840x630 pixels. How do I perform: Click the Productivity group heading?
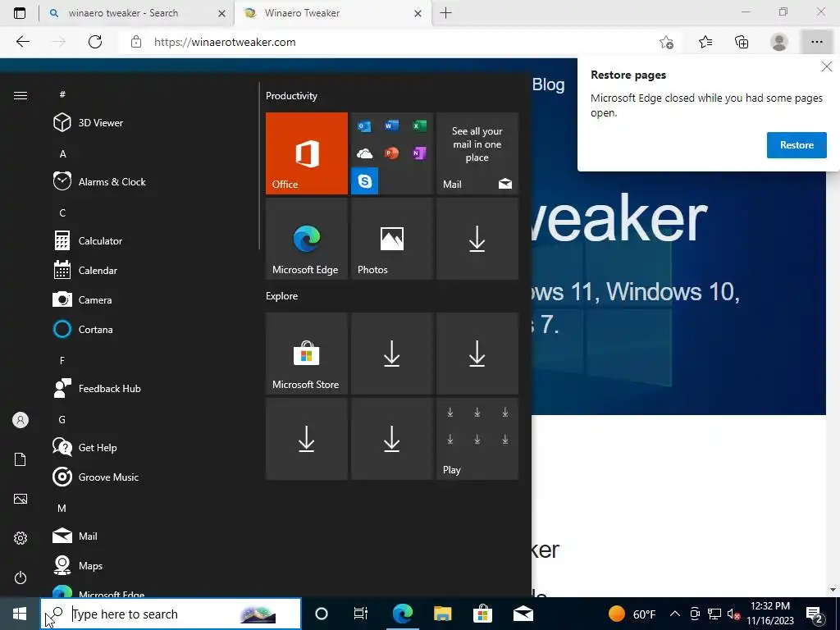291,96
